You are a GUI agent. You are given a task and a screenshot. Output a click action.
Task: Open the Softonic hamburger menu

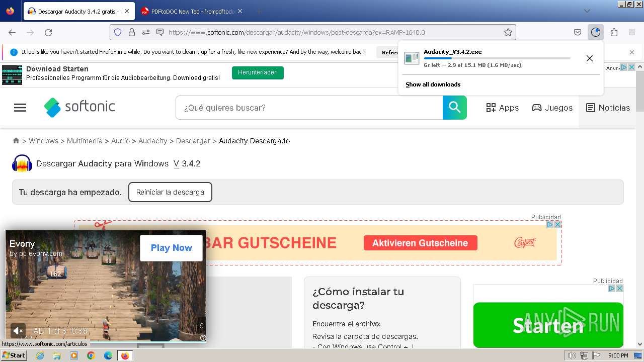click(x=20, y=108)
